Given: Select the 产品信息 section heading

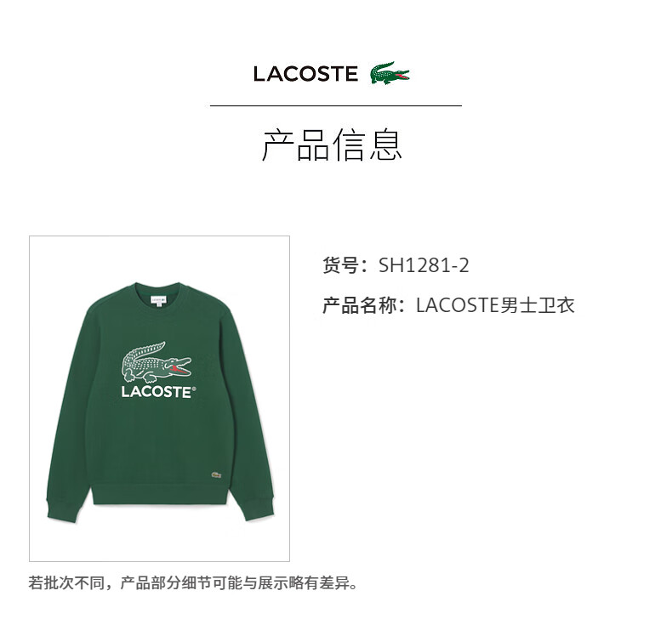Looking at the screenshot, I should pos(332,145).
